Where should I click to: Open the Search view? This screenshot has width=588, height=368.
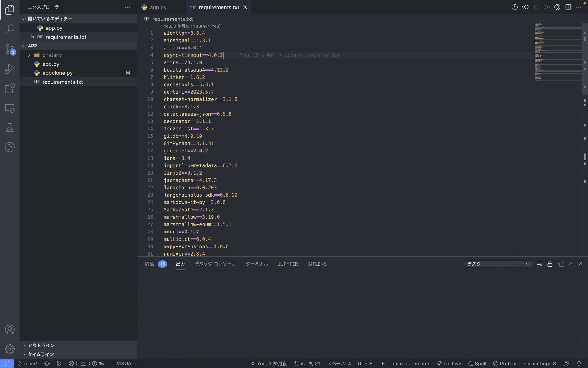(x=10, y=29)
